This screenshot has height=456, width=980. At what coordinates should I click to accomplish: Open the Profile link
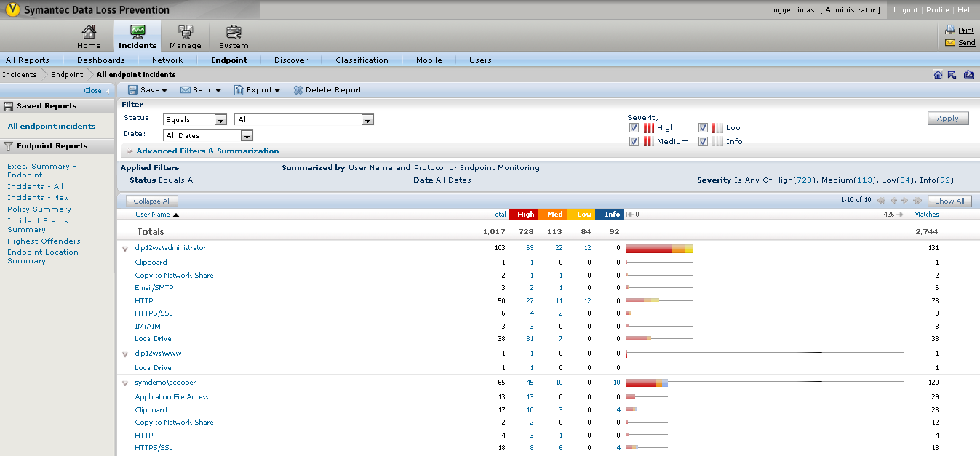click(938, 10)
